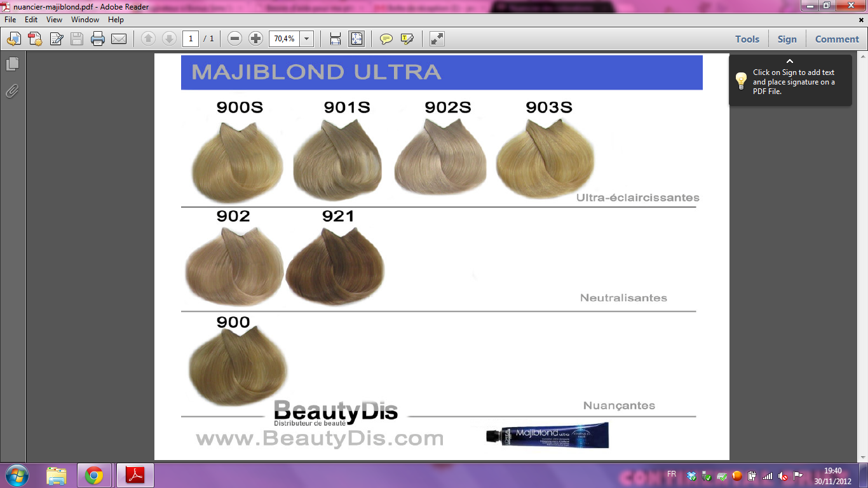Screen dimensions: 868x488
Task: Add a sticky note comment
Action: (x=386, y=39)
